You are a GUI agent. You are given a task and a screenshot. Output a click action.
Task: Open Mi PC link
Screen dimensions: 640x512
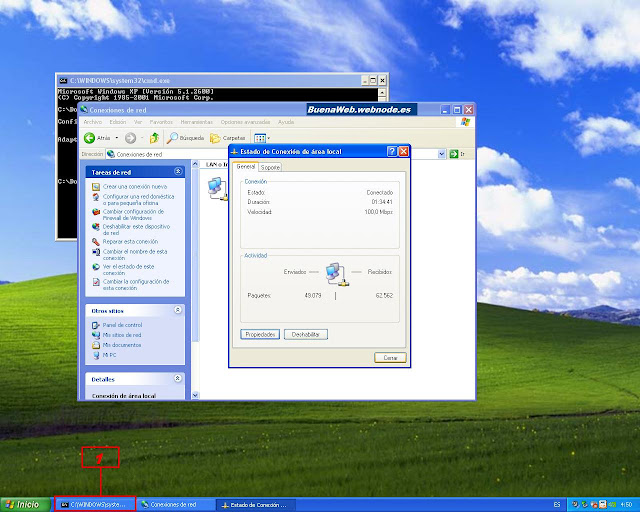point(109,355)
